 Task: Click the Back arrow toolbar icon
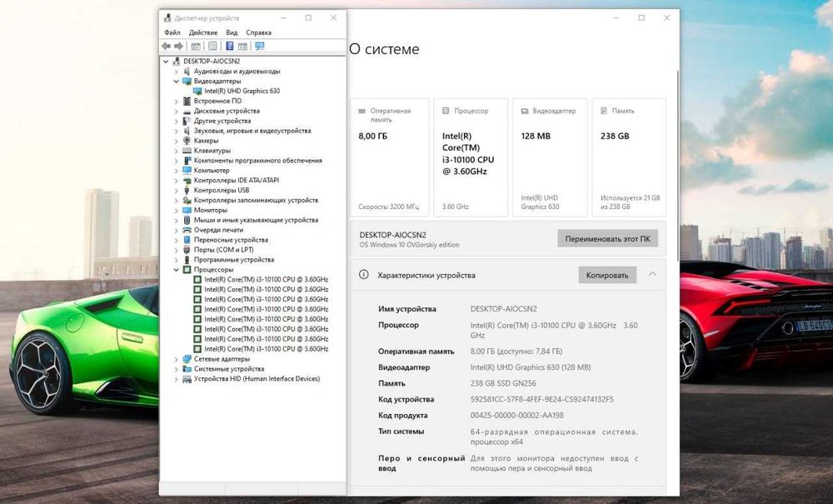(x=167, y=46)
